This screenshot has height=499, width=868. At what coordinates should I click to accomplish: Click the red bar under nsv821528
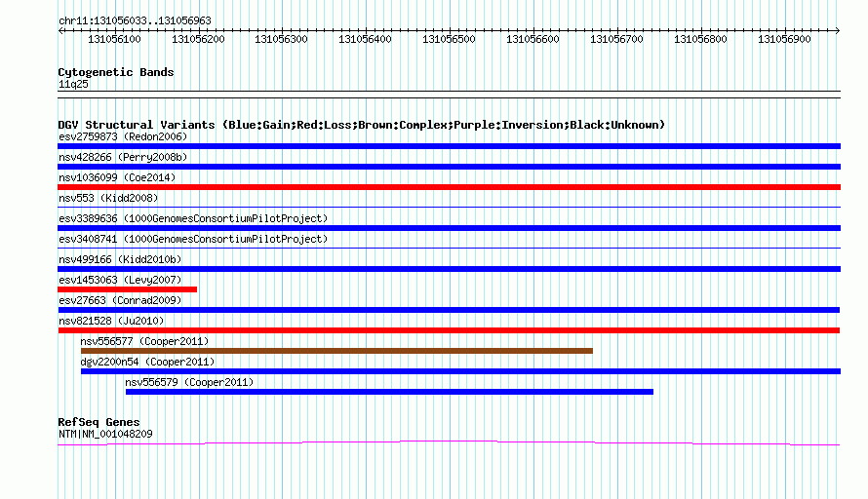click(449, 330)
